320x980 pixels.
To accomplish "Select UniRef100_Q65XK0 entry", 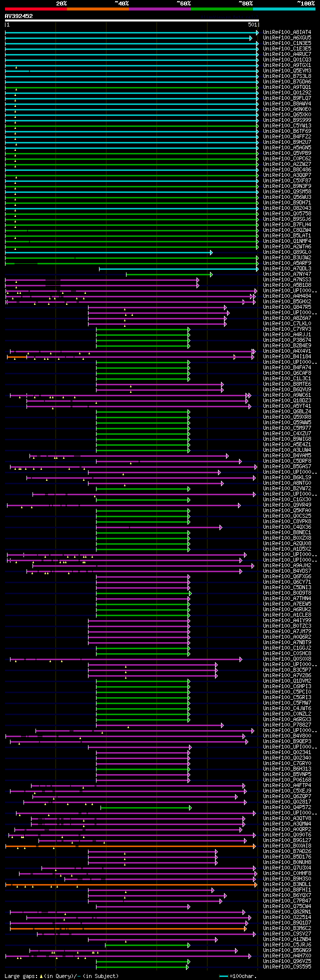I will (x=287, y=115).
